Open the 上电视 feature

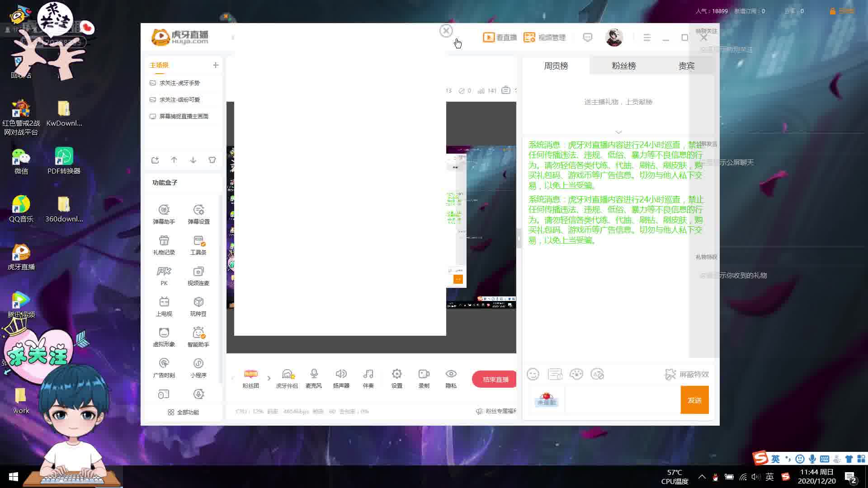point(164,306)
